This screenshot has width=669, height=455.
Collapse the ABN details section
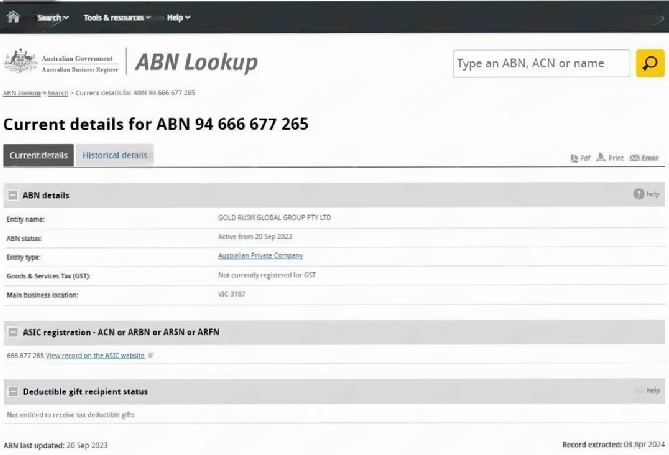click(13, 195)
